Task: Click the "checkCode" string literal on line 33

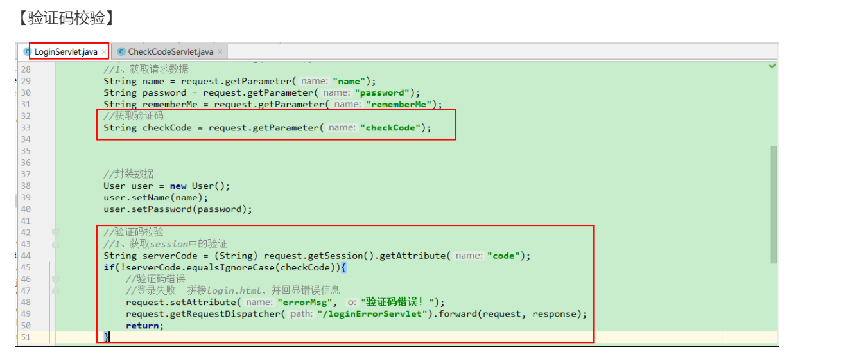Action: pyautogui.click(x=390, y=127)
